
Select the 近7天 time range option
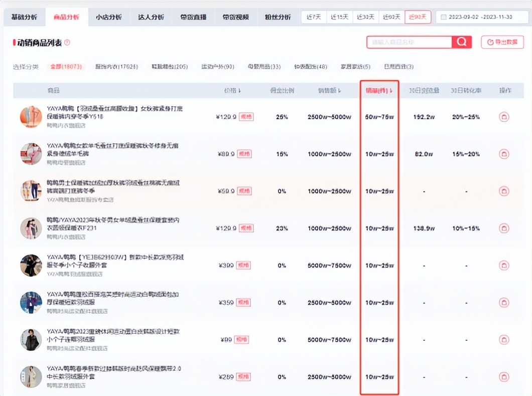click(314, 17)
